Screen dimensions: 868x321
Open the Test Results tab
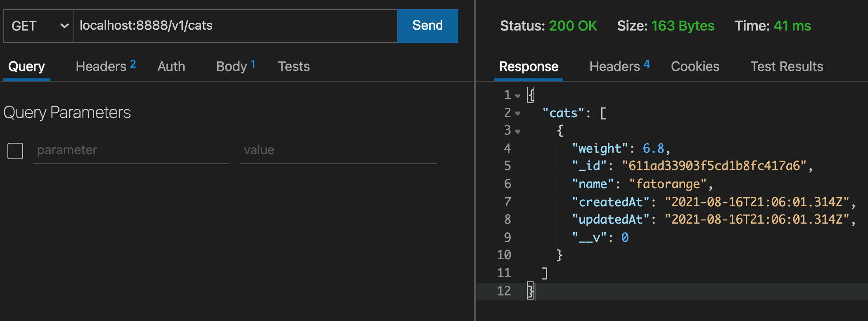[786, 66]
